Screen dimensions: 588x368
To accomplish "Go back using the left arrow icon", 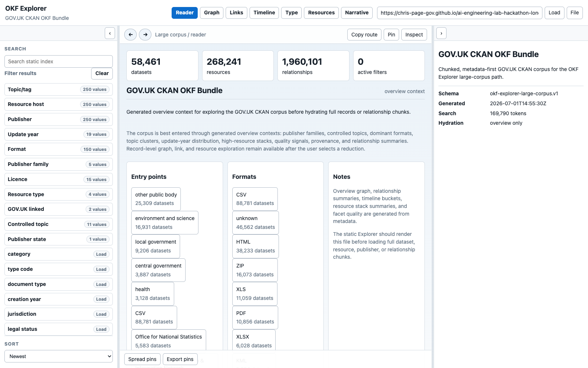I will pos(130,35).
